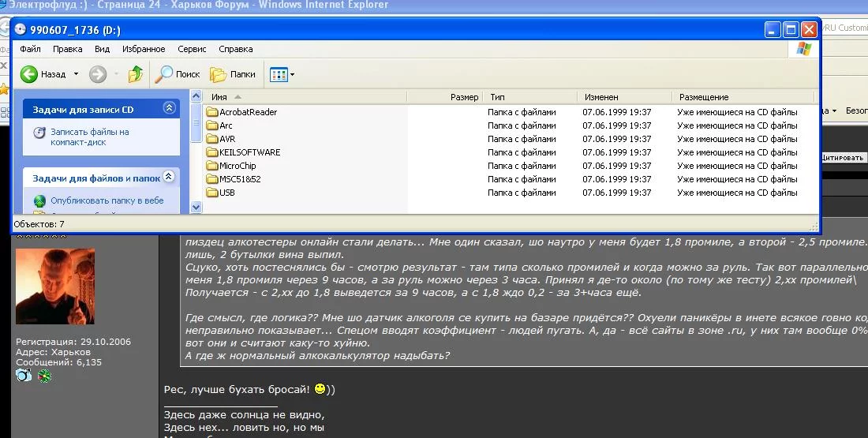
Task: Select the MicroChip folder
Action: coord(237,166)
